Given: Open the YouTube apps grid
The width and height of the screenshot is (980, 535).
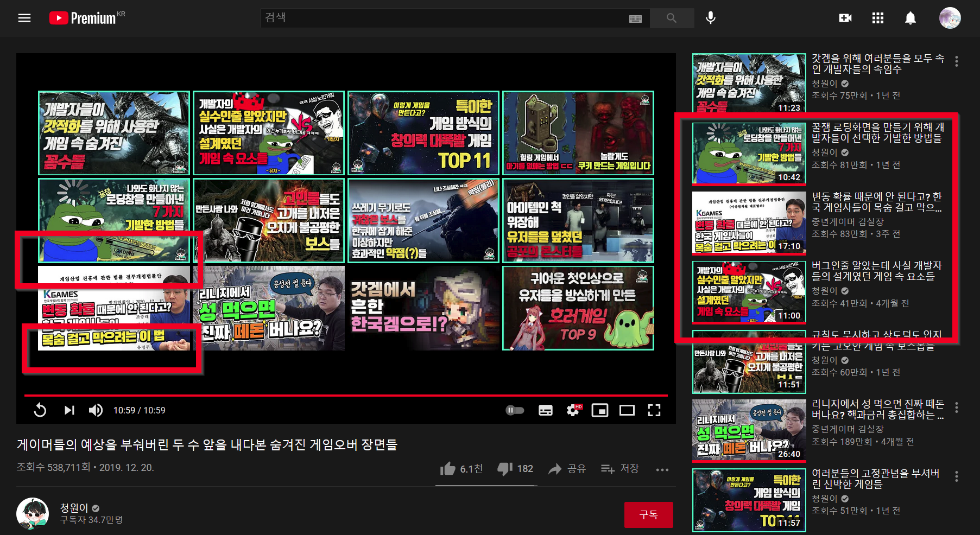Looking at the screenshot, I should click(878, 18).
